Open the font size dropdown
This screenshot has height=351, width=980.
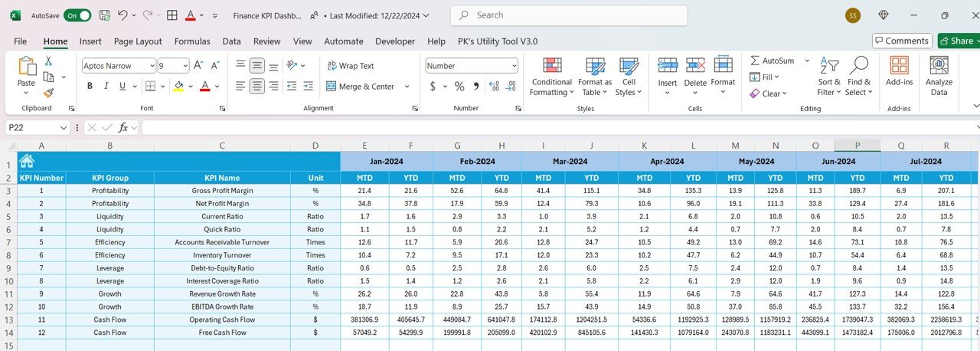tap(185, 66)
